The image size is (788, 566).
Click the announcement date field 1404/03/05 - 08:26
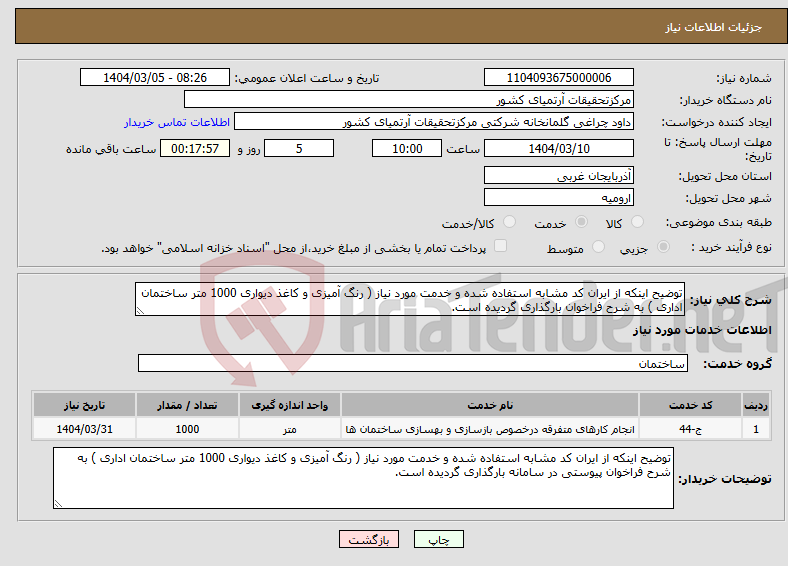tap(155, 77)
